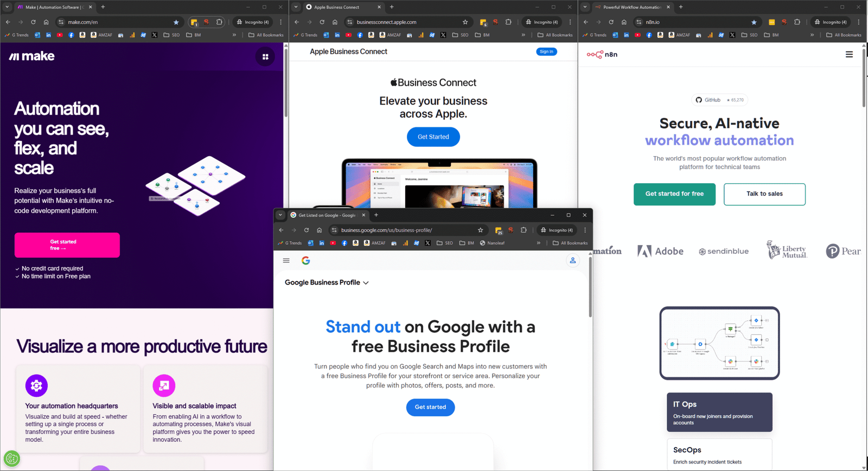Open tab search dropdown in Google Business window
Viewport: 868px width, 471px height.
pos(280,215)
